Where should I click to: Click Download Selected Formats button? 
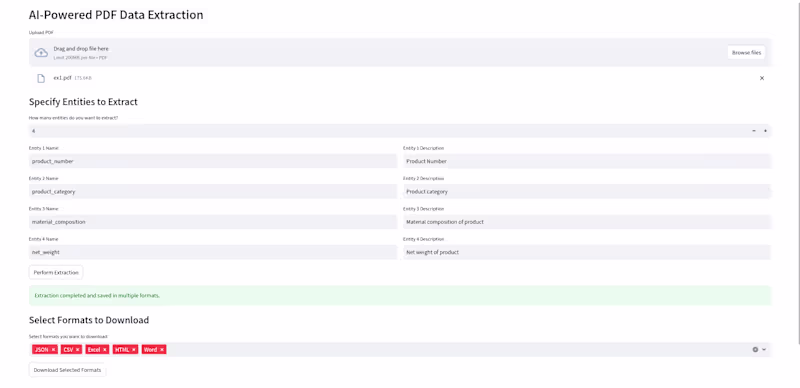67,370
